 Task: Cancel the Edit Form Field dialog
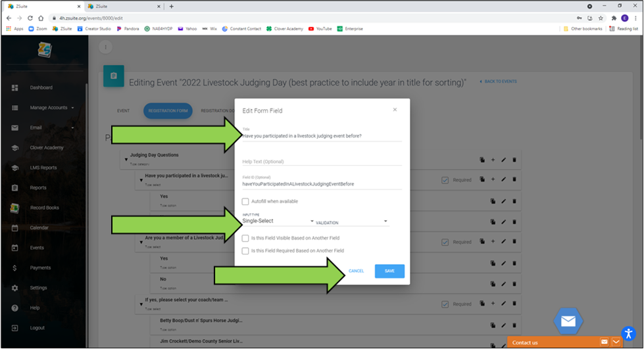[x=356, y=271]
